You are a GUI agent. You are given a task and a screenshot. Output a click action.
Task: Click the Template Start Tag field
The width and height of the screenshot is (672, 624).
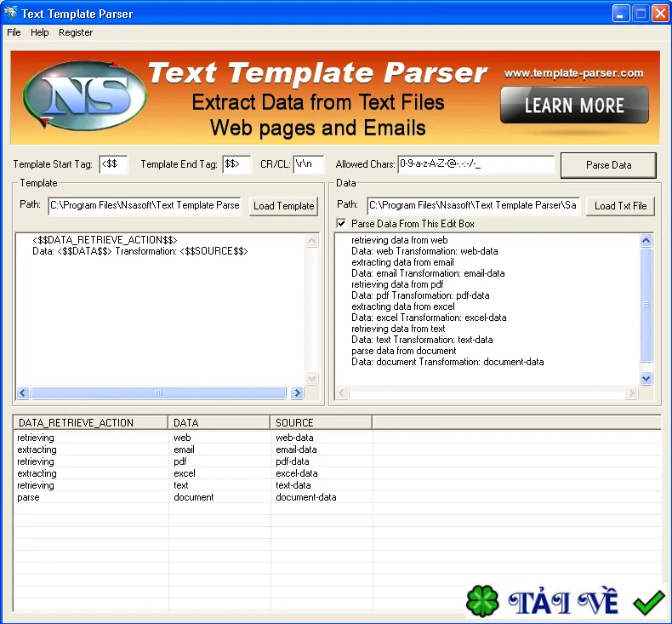(114, 164)
